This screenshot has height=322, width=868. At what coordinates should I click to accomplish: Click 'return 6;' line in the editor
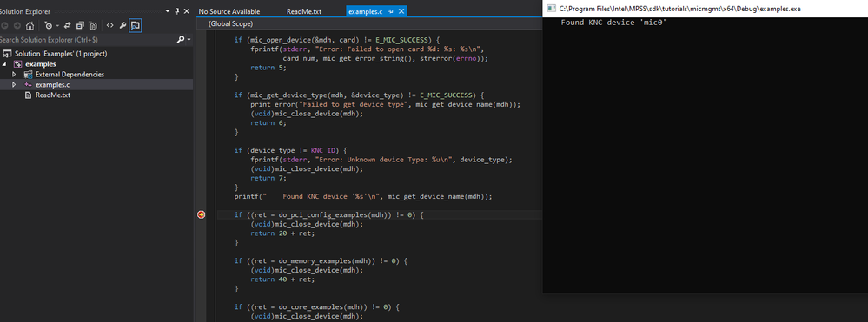tap(268, 123)
